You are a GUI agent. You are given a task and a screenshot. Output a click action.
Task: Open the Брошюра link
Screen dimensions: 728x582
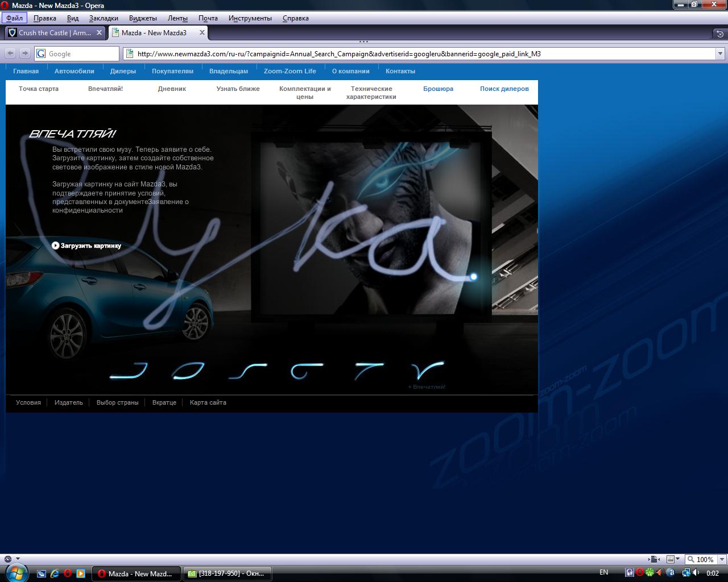coord(438,89)
